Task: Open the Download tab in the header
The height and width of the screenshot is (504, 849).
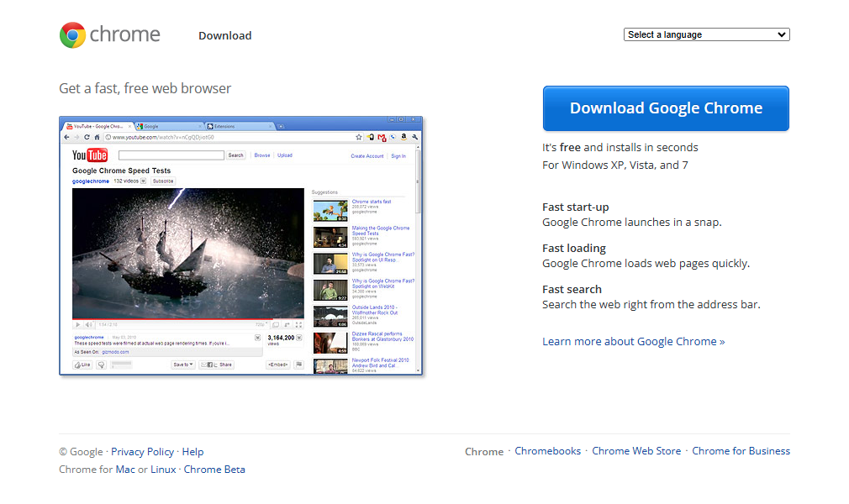Action: pyautogui.click(x=224, y=36)
